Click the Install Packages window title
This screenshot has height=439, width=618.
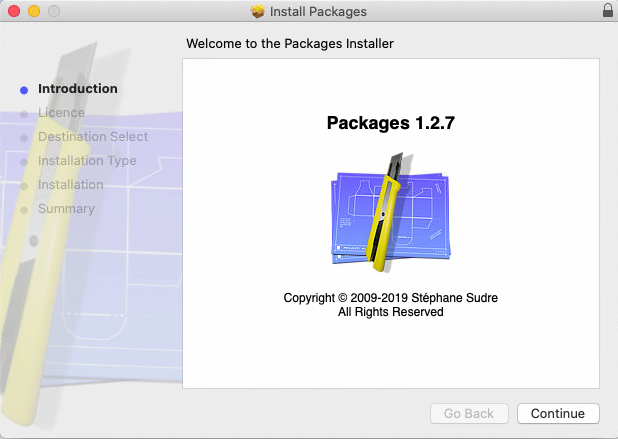point(318,11)
